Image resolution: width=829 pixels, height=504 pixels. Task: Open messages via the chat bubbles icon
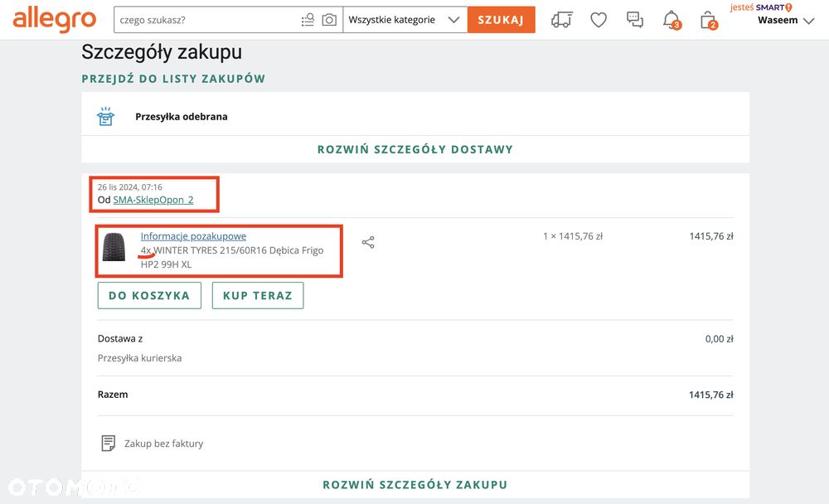point(634,20)
